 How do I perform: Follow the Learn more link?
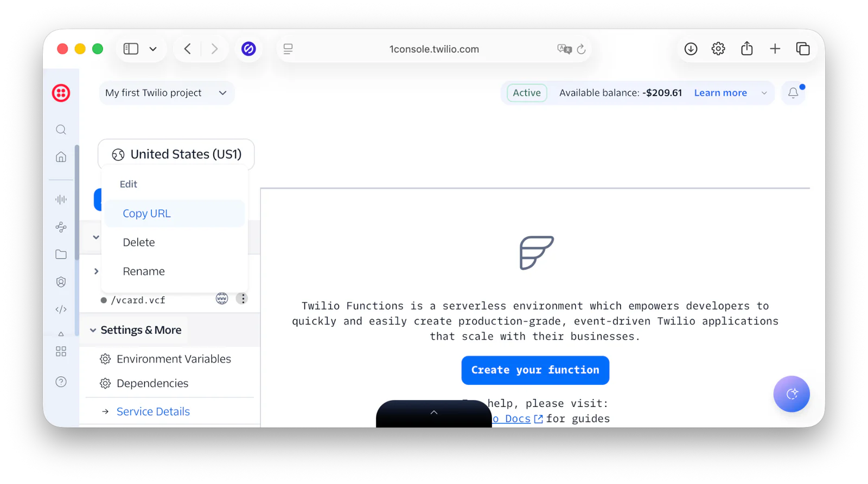720,93
